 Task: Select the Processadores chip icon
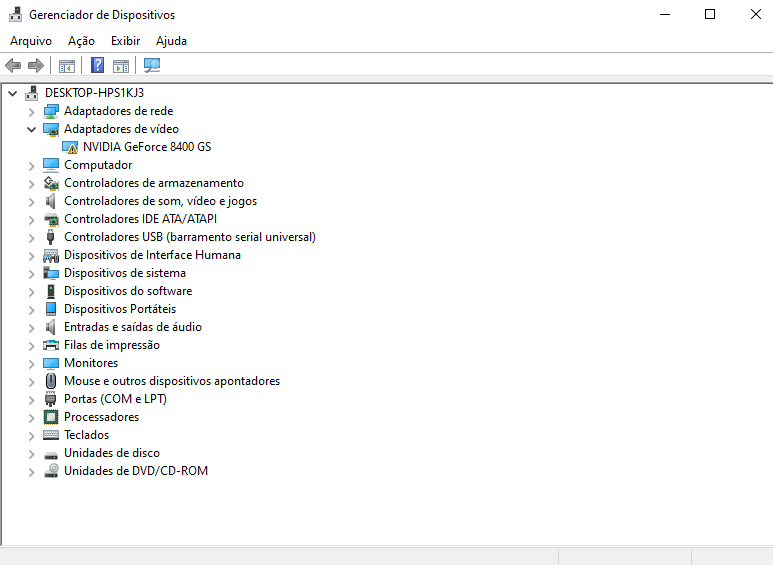(x=51, y=417)
